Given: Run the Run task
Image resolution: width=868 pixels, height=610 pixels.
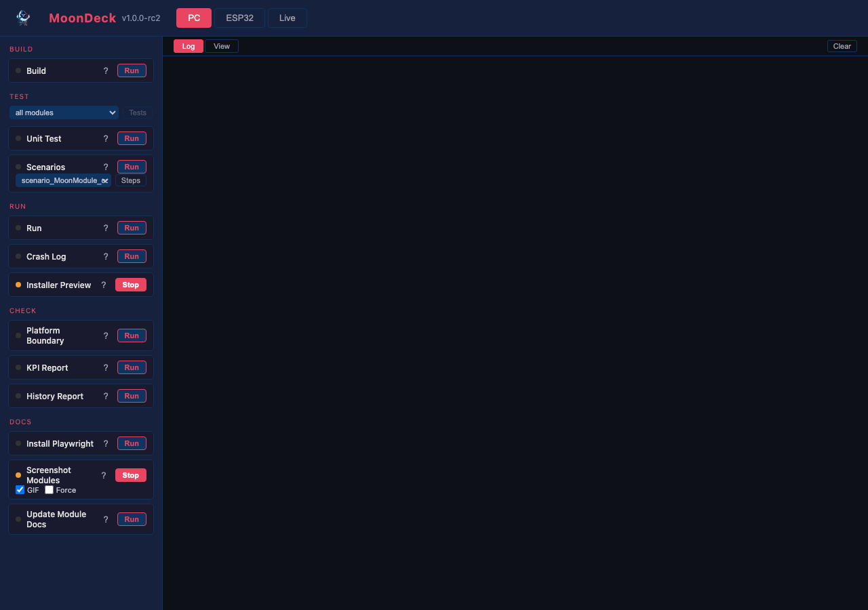Looking at the screenshot, I should coord(132,228).
